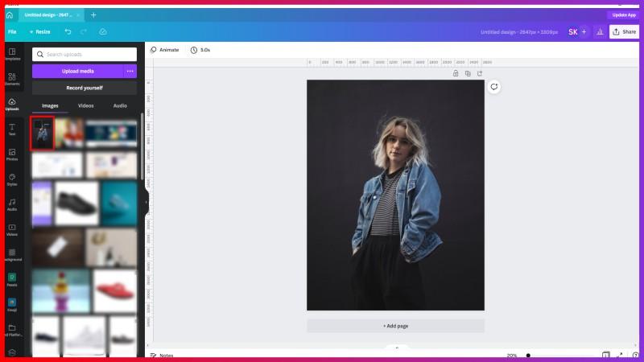
Task: Click the Undo arrow icon
Action: pos(68,31)
